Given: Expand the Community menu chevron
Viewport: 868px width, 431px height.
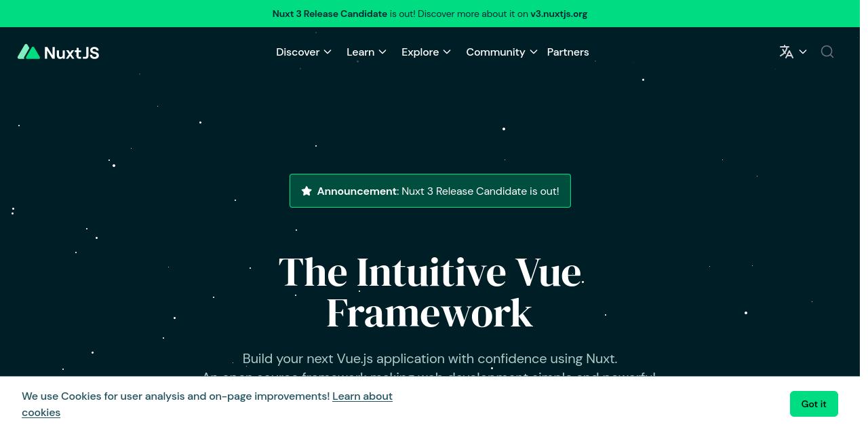Looking at the screenshot, I should point(534,52).
